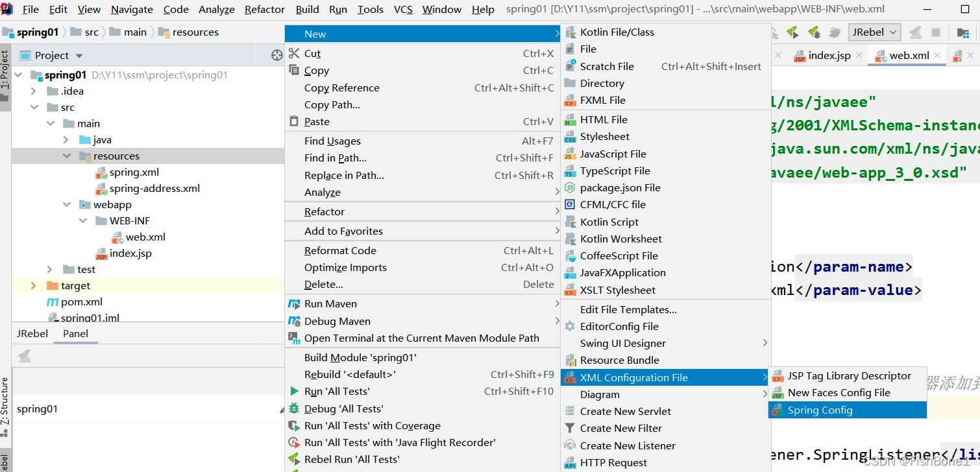Select spring-address.xml in the project tree

148,189
